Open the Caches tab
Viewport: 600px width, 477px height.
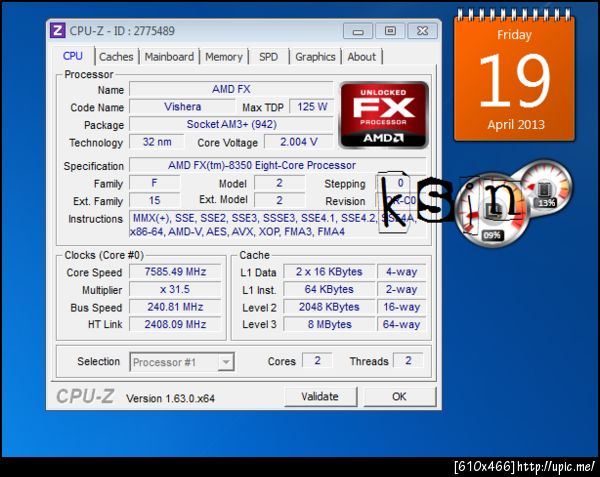point(116,57)
